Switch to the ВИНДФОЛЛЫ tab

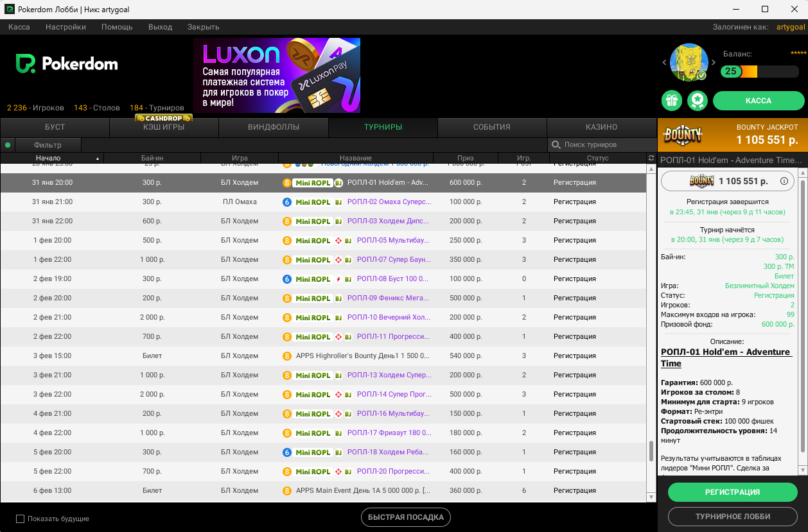click(274, 127)
